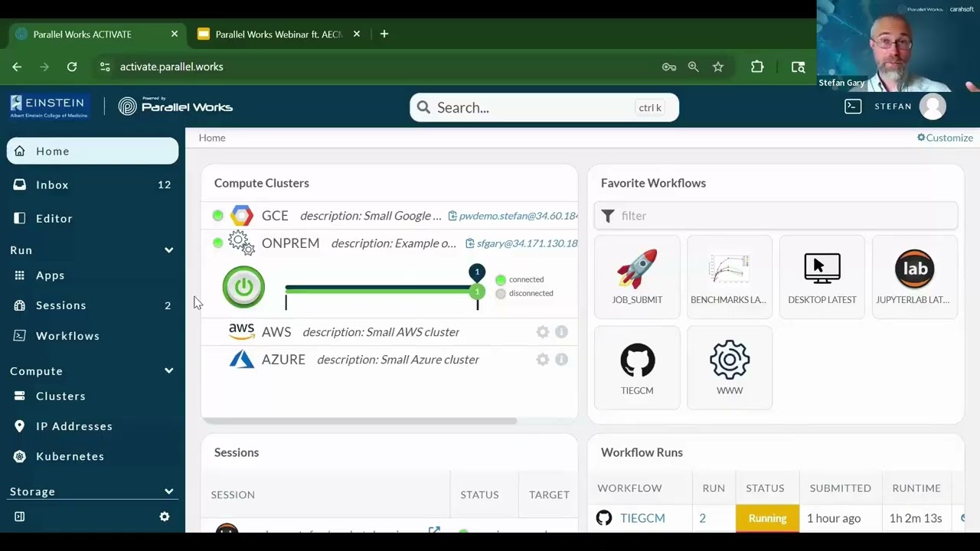The image size is (980, 551).
Task: Click Home breadcrumb
Action: 212,138
